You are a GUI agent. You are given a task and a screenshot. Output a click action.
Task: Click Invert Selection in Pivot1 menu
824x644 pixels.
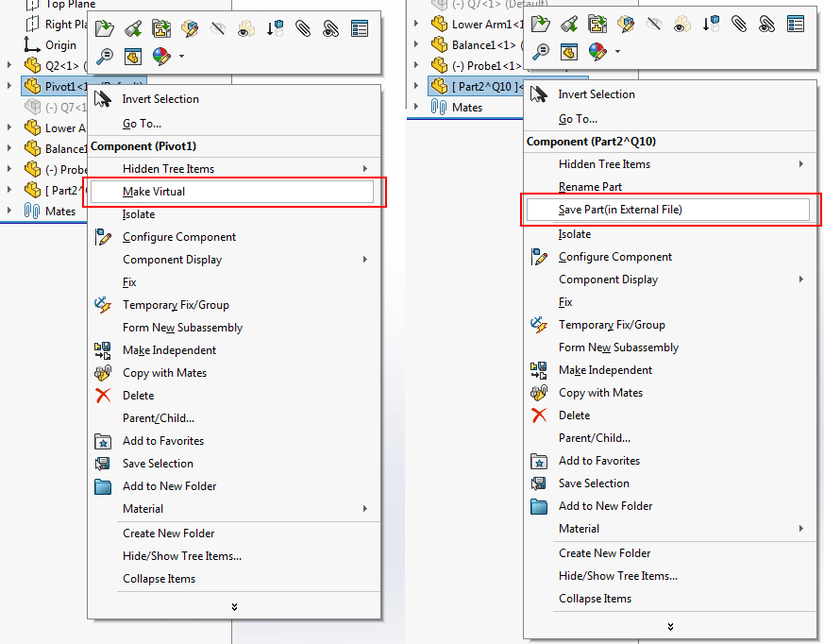pos(160,99)
